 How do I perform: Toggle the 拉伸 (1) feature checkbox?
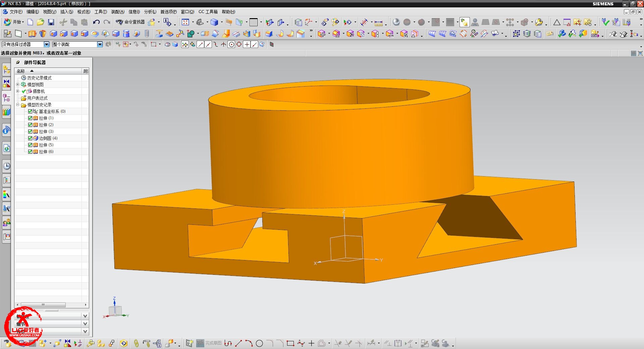point(30,118)
